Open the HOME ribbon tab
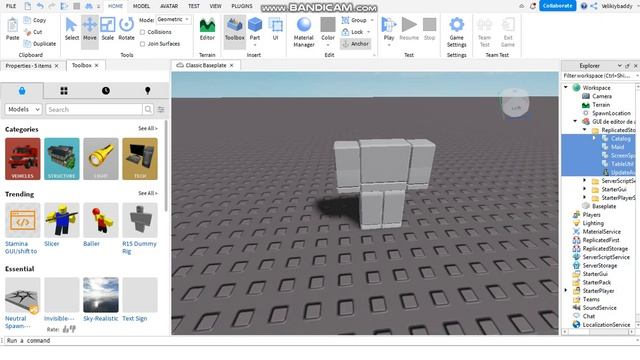 (115, 6)
